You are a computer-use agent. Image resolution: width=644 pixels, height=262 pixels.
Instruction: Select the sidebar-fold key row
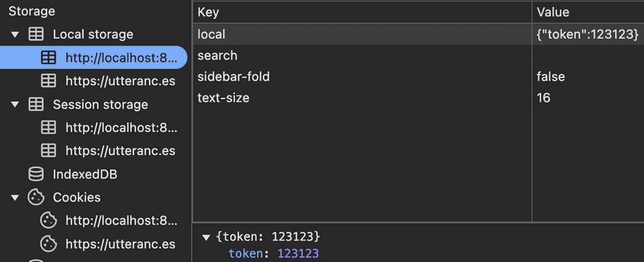click(x=418, y=76)
